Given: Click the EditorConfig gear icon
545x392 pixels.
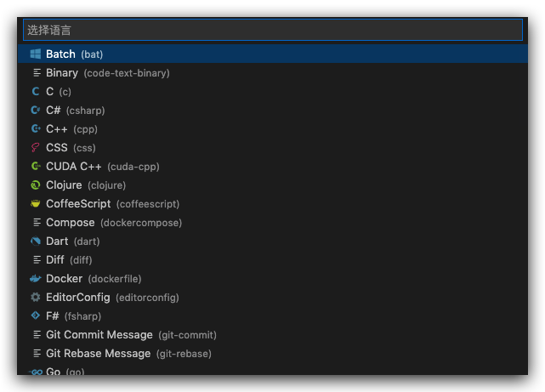Looking at the screenshot, I should coord(36,297).
